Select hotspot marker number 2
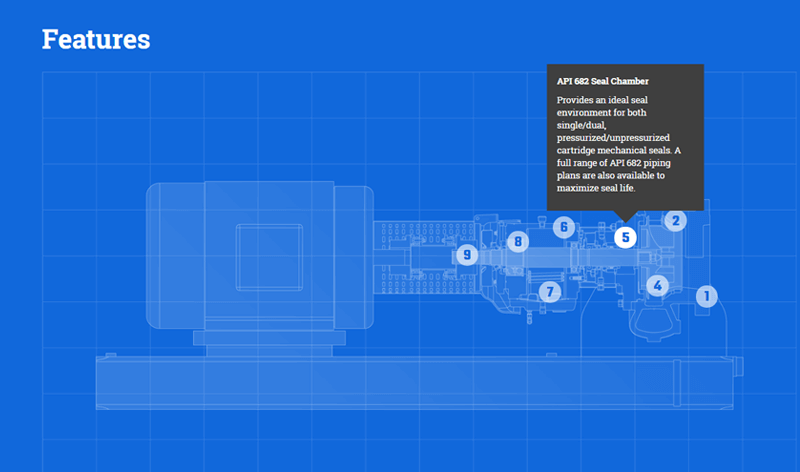The image size is (800, 472). (x=676, y=220)
